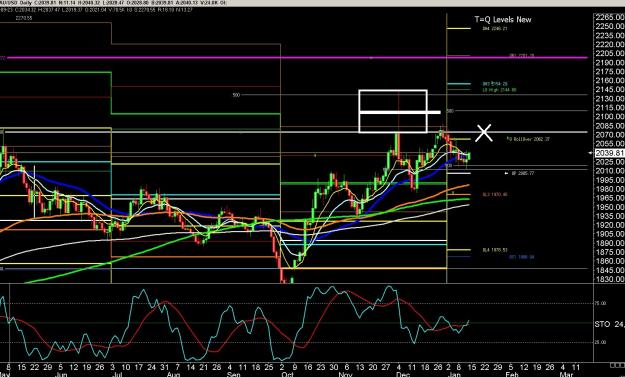This screenshot has width=625, height=377.
Task: Click the 2205.00 price axis label
Action: point(610,53)
